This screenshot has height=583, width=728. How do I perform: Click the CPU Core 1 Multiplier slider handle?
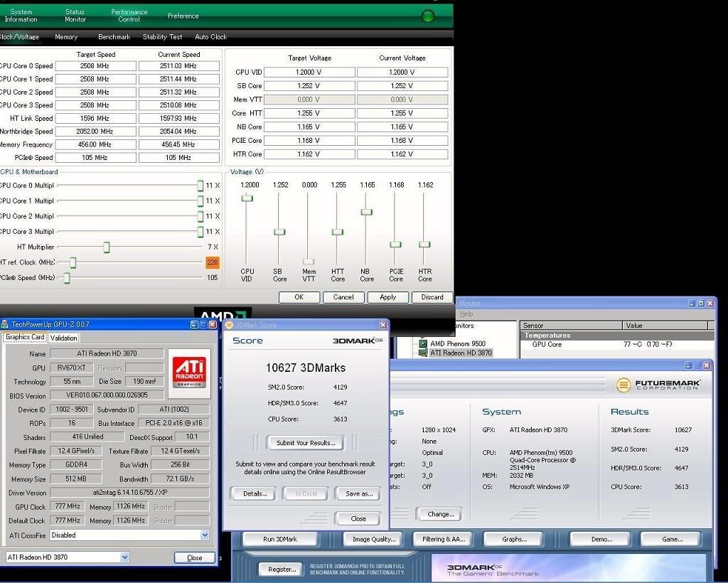point(200,201)
